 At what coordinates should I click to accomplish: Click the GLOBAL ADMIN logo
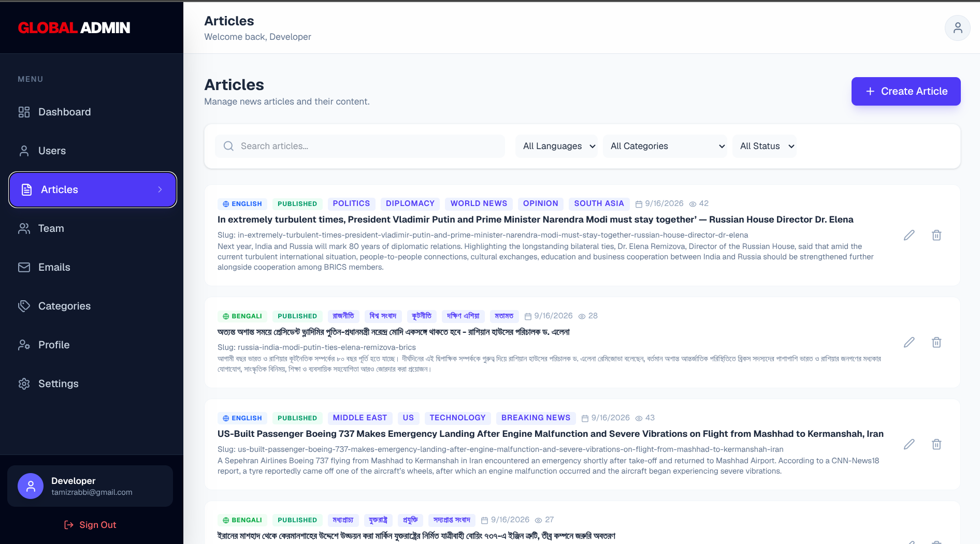74,28
